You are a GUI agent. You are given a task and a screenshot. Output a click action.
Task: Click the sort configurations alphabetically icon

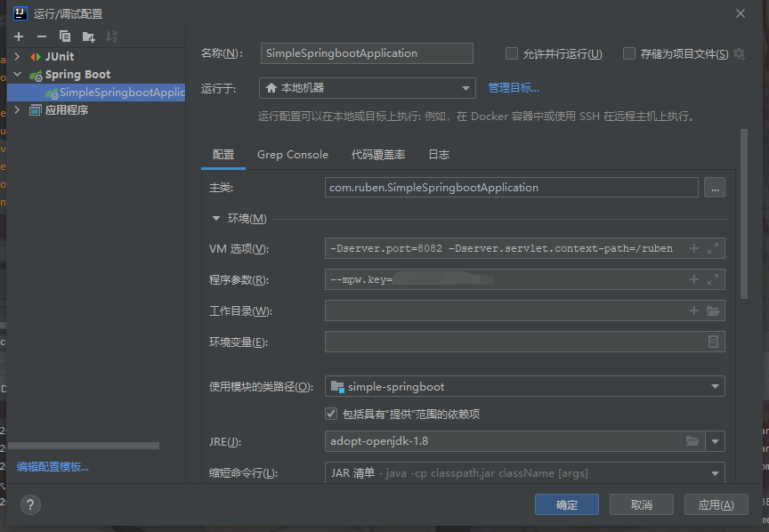[x=111, y=36]
